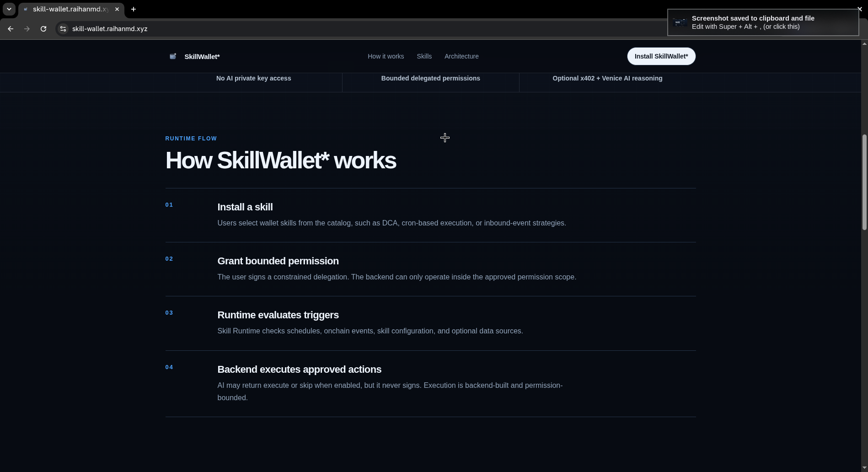Click step number 03

click(169, 313)
